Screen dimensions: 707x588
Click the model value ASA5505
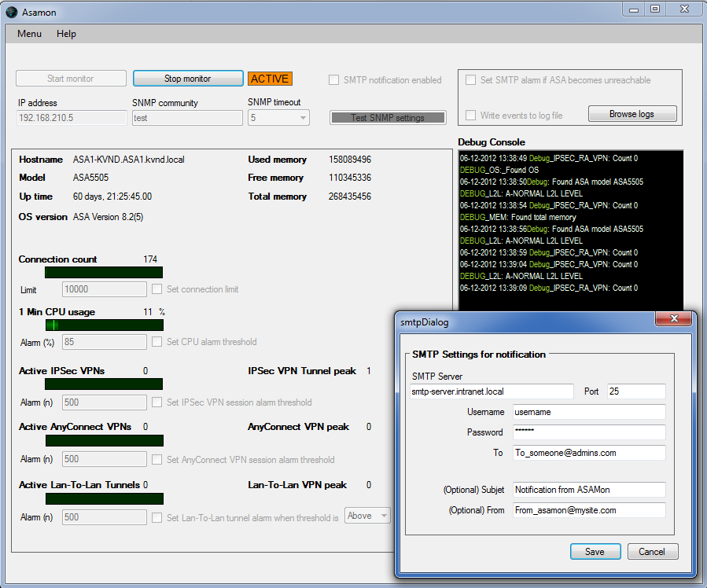tap(90, 178)
